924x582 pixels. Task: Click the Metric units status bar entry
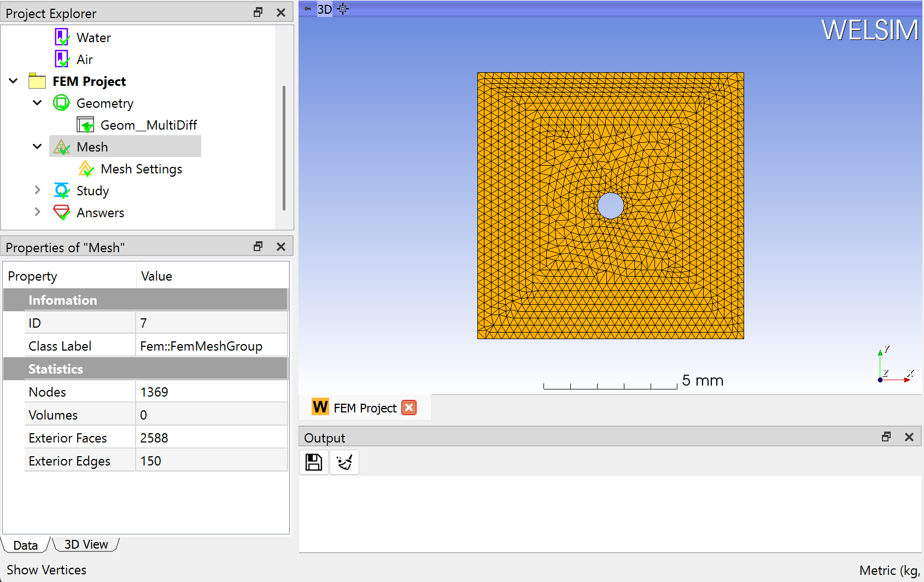[x=890, y=571]
